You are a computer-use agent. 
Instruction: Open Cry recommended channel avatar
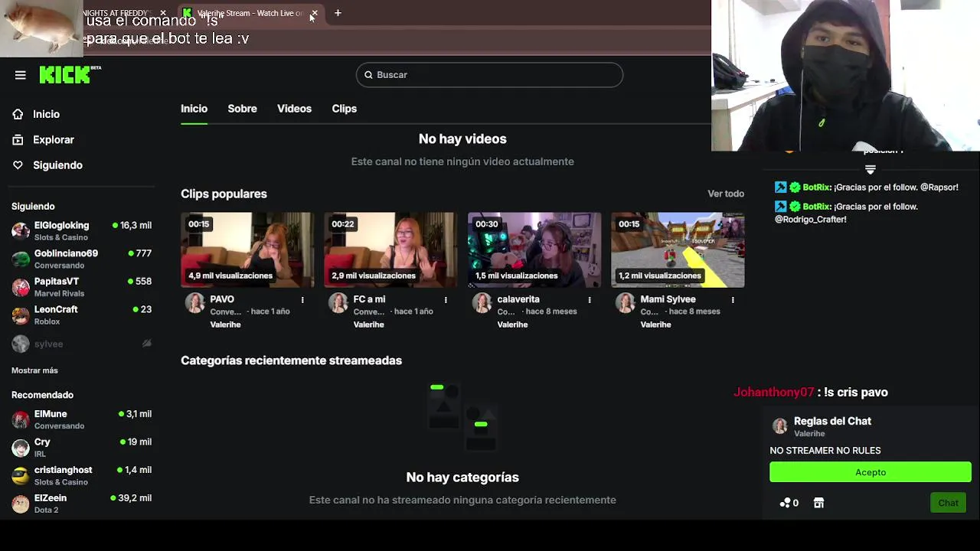[x=21, y=448]
